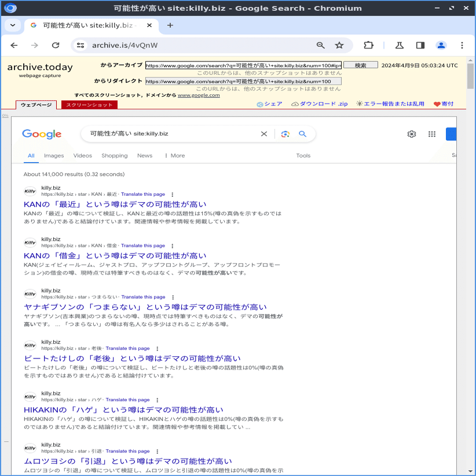The width and height of the screenshot is (476, 476).
Task: Click the capture date 2024年4月9日 05:03:24 UTC
Action: click(x=419, y=65)
